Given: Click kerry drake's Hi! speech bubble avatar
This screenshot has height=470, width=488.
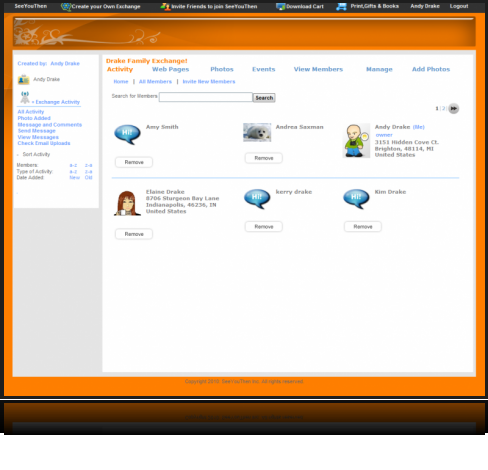Looking at the screenshot, I should pos(257,199).
